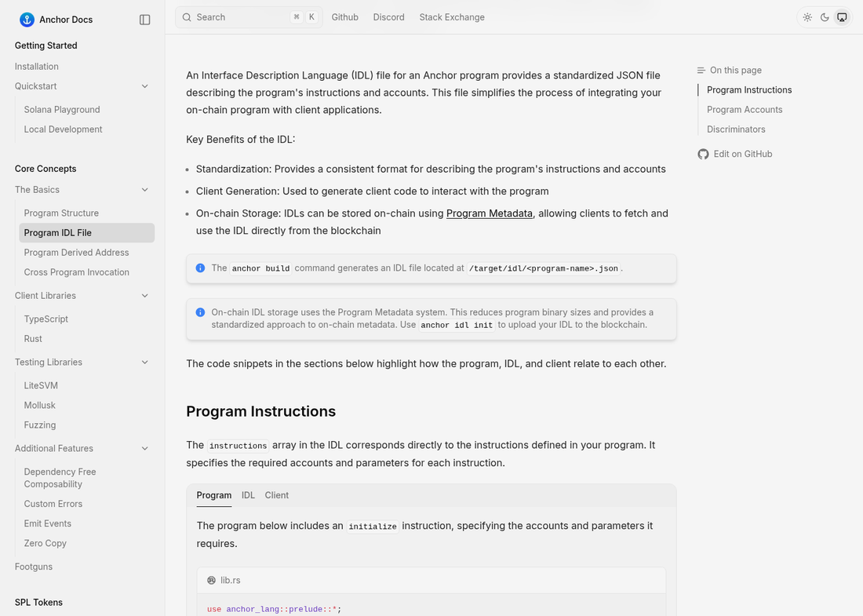The height and width of the screenshot is (616, 863).
Task: Open the Discord link in header
Action: coord(388,17)
